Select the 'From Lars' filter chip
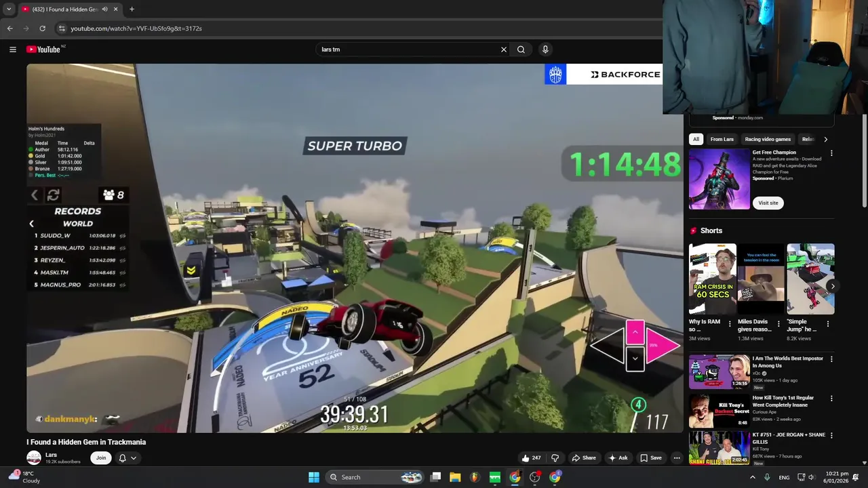Screen dimensions: 868x488 (722, 139)
